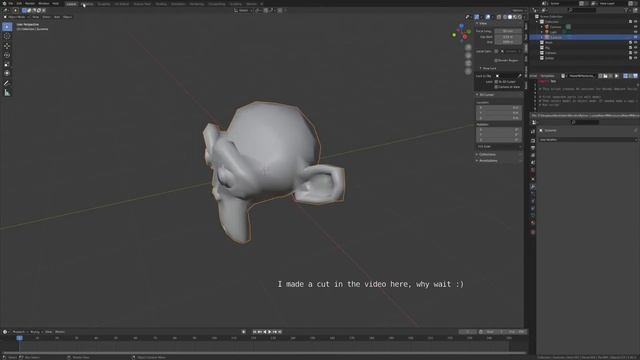640x360 pixels.
Task: Open the Playback menu in timeline
Action: 19,332
